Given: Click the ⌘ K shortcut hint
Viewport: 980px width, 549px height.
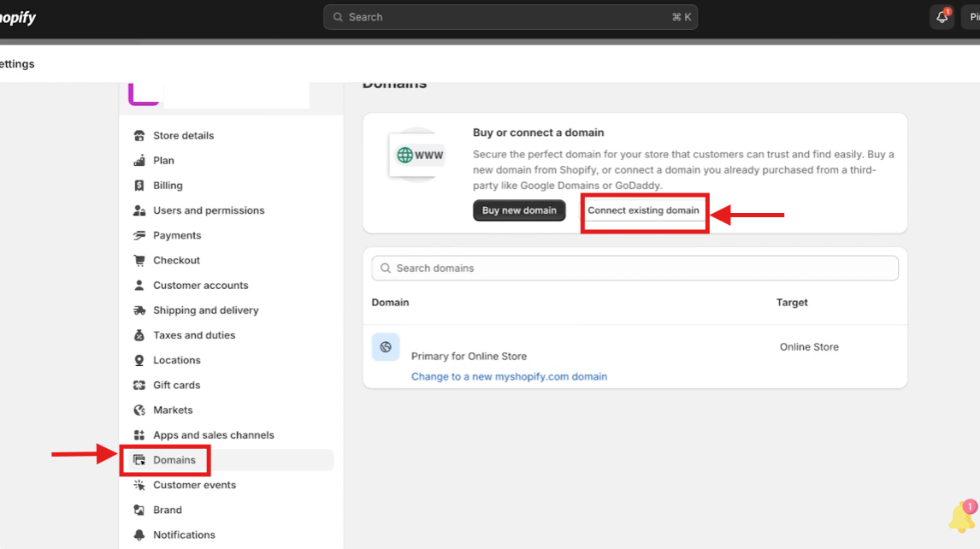Looking at the screenshot, I should click(682, 17).
